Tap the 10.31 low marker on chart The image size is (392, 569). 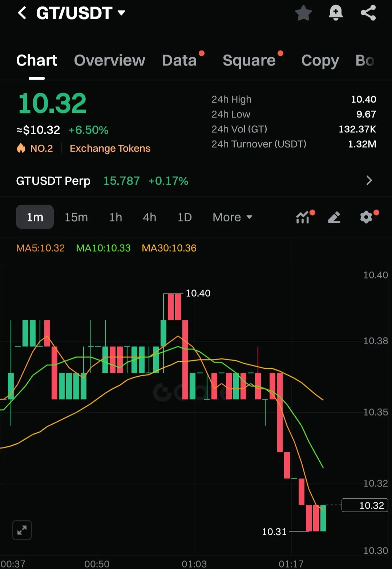274,532
